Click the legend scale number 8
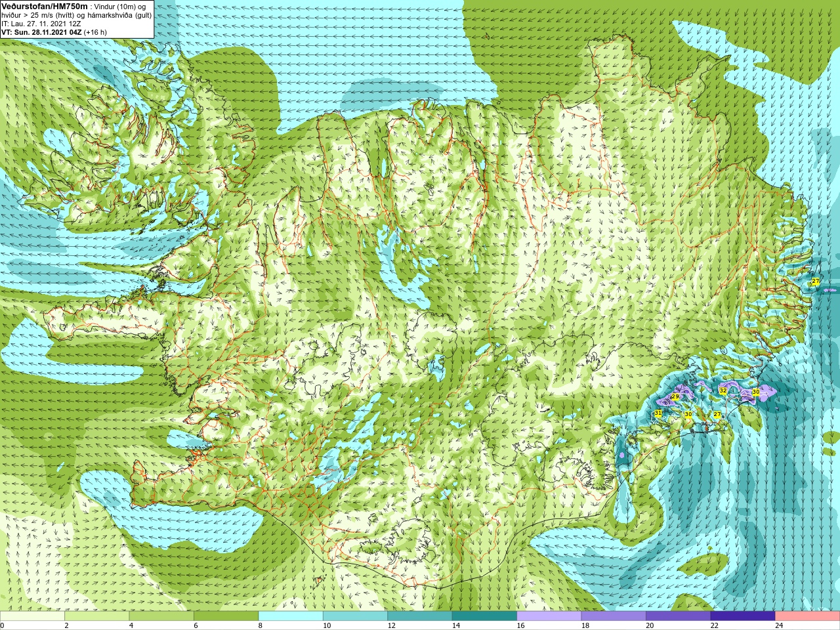Viewport: 840px width, 630px height. [x=260, y=625]
